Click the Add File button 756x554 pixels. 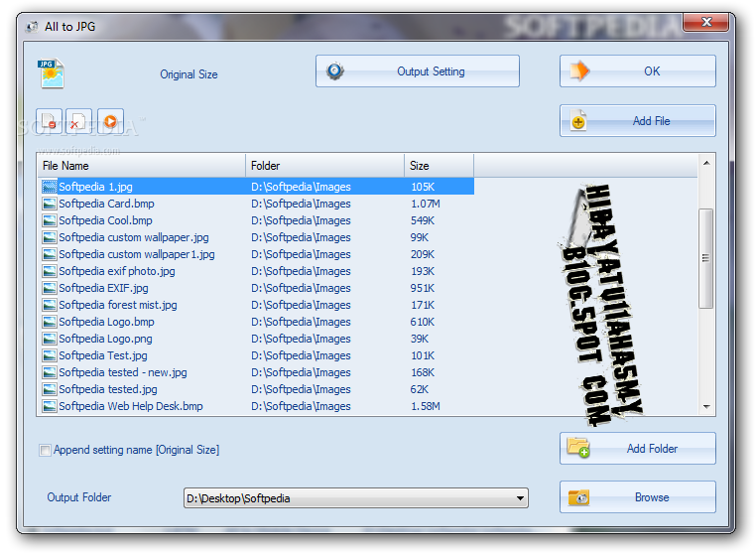[x=637, y=121]
